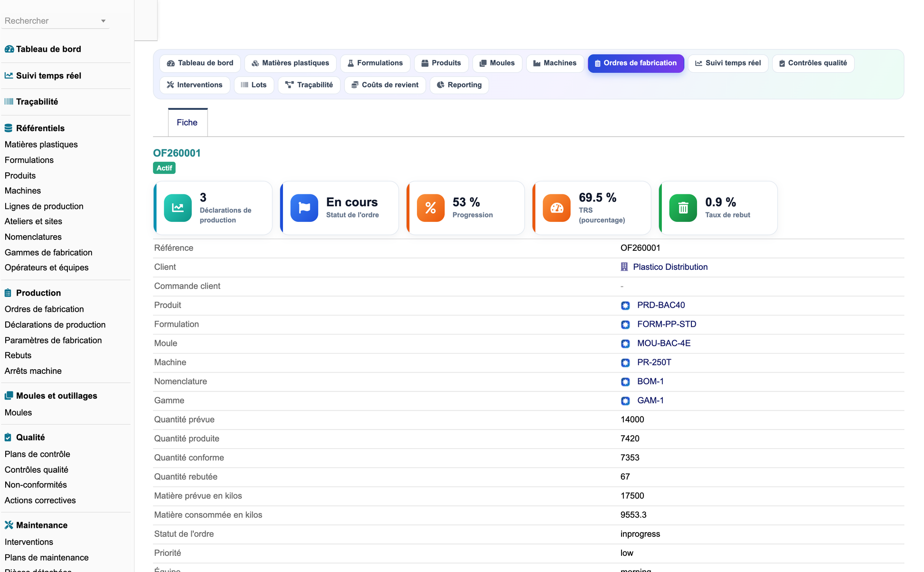Viewport: 924px width, 572px height.
Task: Click the orange percent Progression icon
Action: 431,208
